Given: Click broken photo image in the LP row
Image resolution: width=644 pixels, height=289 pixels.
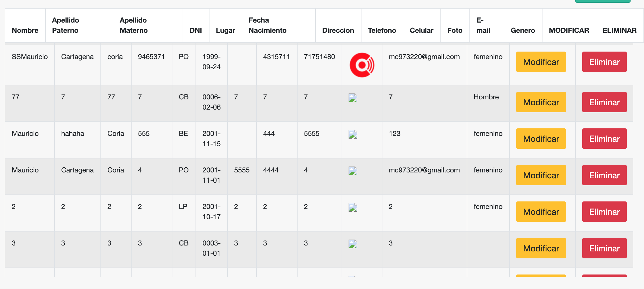Looking at the screenshot, I should (353, 207).
